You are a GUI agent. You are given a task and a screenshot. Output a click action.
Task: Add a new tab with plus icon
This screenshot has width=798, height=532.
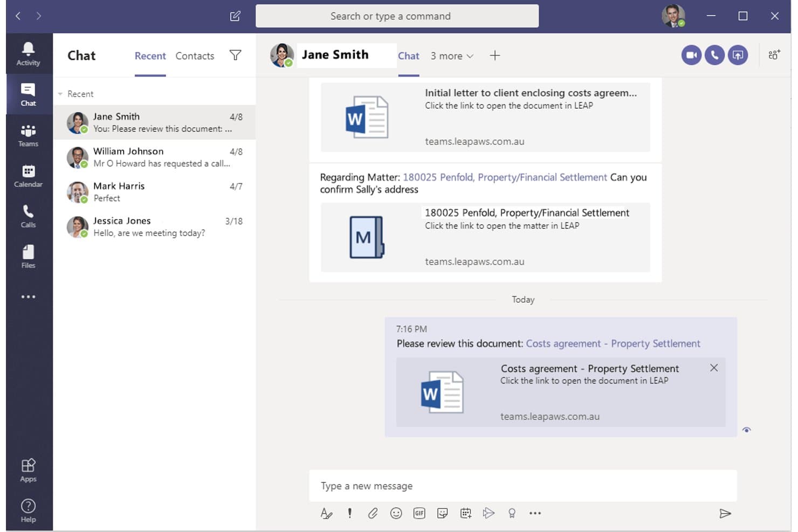tap(495, 56)
